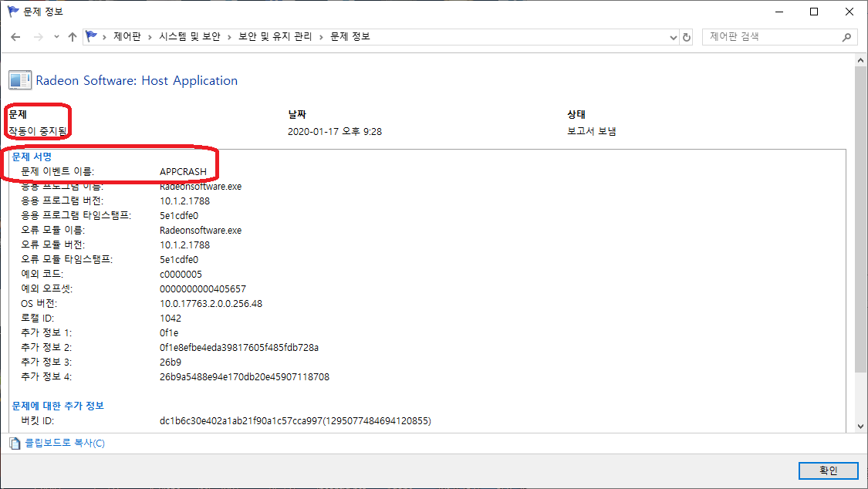868x489 pixels.
Task: Click the 응용 프로그램 타임스탬프 5e1cdfe0 value
Action: 179,216
